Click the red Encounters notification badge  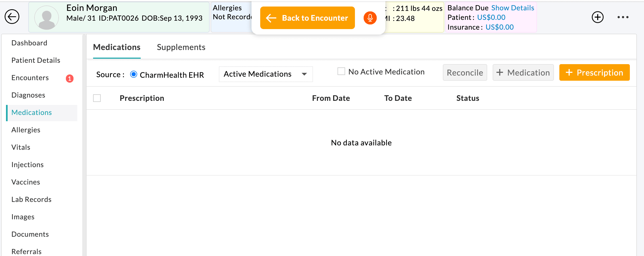point(70,78)
